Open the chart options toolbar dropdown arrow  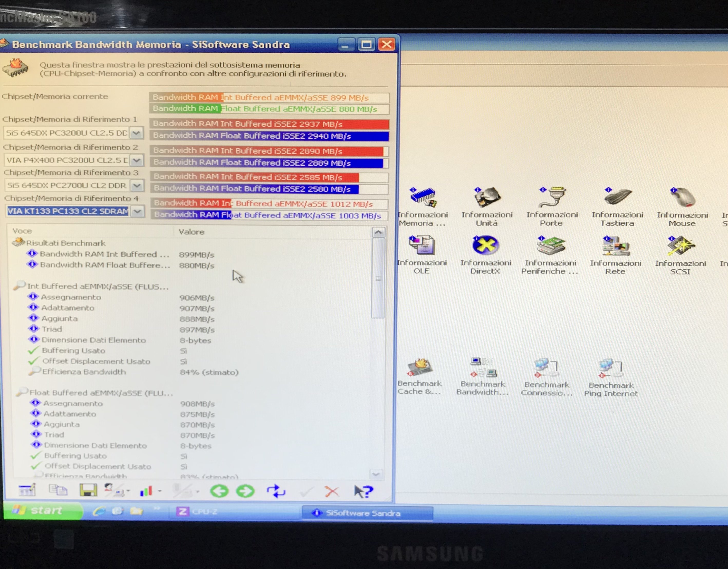[160, 491]
